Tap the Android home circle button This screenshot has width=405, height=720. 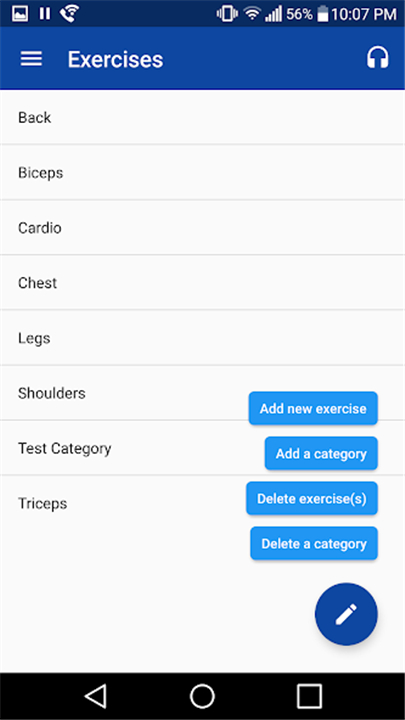tap(202, 696)
